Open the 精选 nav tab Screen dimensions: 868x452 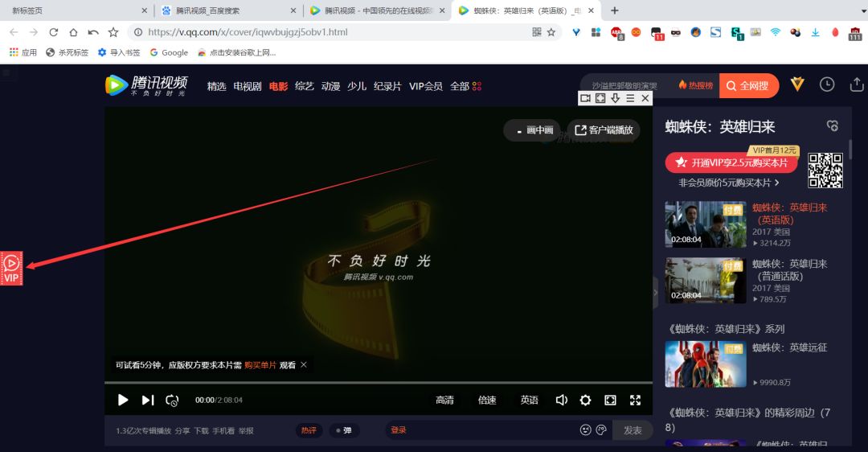pos(216,86)
